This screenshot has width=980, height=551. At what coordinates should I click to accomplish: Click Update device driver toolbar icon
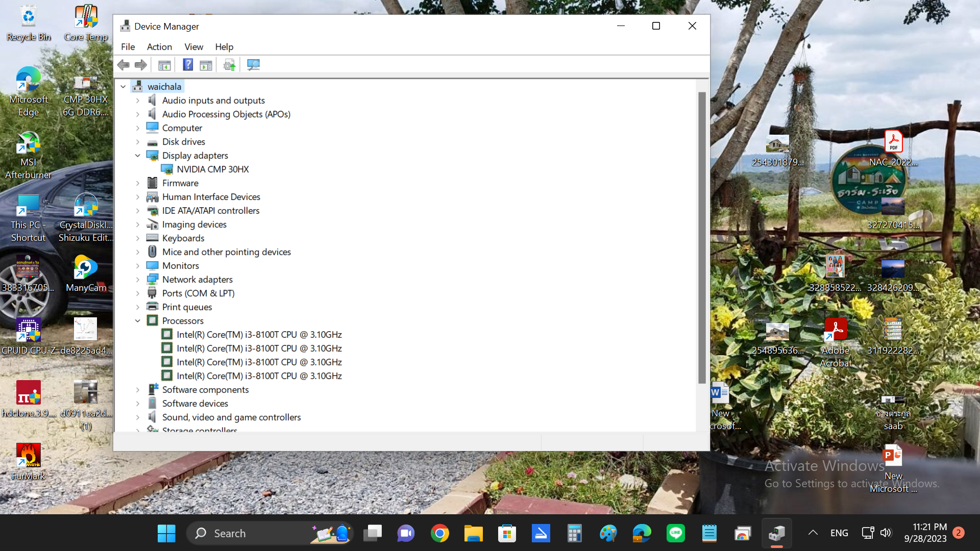point(230,65)
